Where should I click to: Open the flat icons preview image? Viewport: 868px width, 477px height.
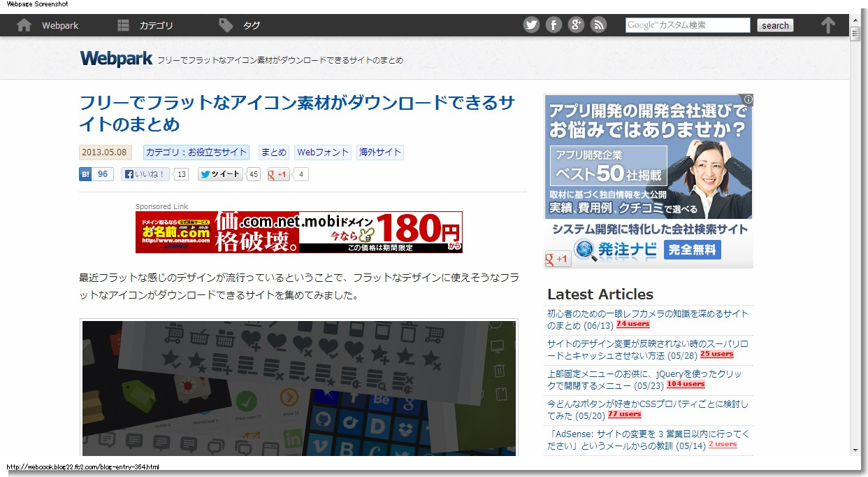[299, 388]
